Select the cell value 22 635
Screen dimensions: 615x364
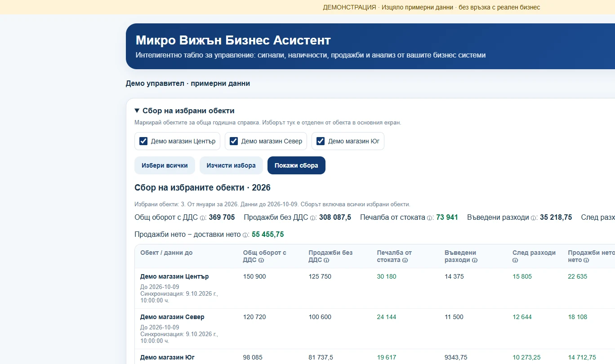pos(578,276)
